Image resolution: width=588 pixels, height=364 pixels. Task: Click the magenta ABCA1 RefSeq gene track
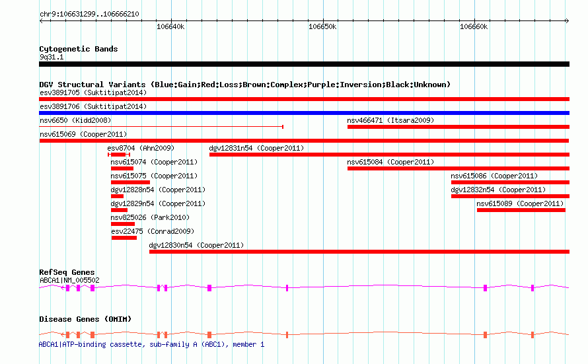(304, 287)
